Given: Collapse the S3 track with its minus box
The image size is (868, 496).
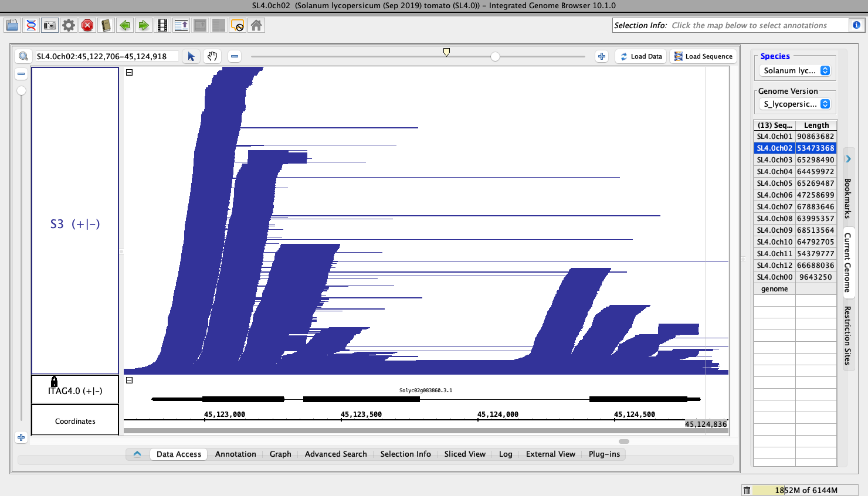Looking at the screenshot, I should tap(130, 73).
